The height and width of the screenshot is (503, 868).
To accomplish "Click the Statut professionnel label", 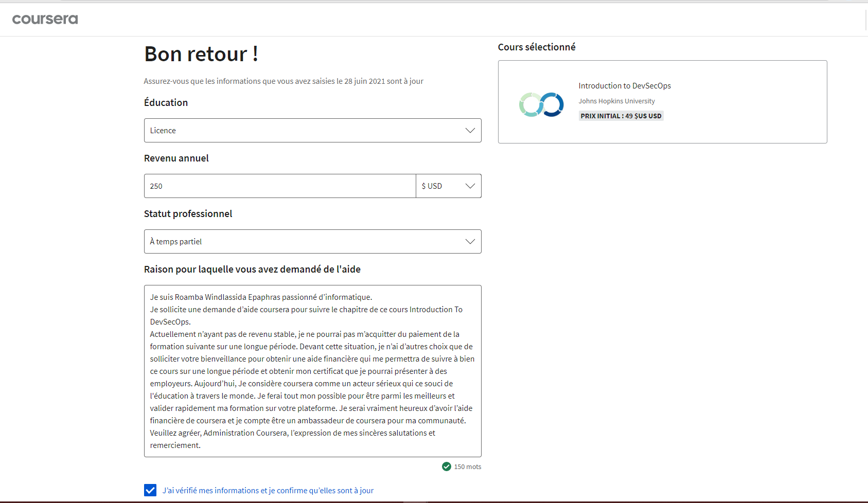I will tap(188, 213).
